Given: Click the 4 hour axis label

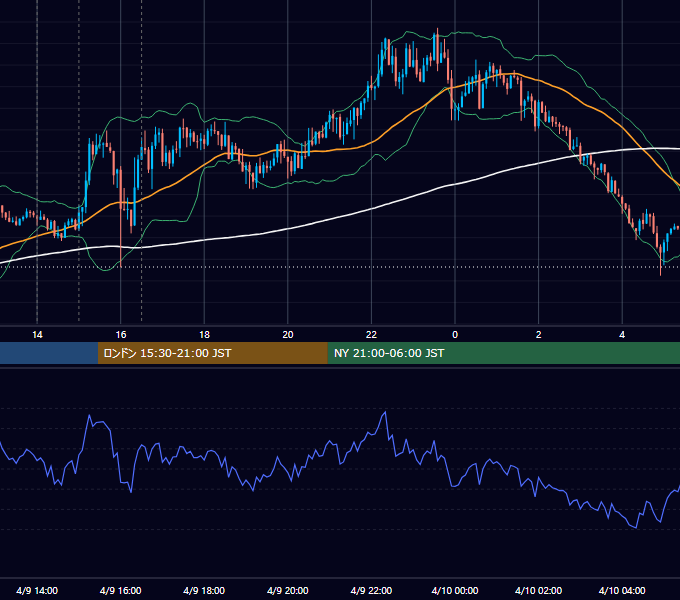Looking at the screenshot, I should [x=622, y=335].
